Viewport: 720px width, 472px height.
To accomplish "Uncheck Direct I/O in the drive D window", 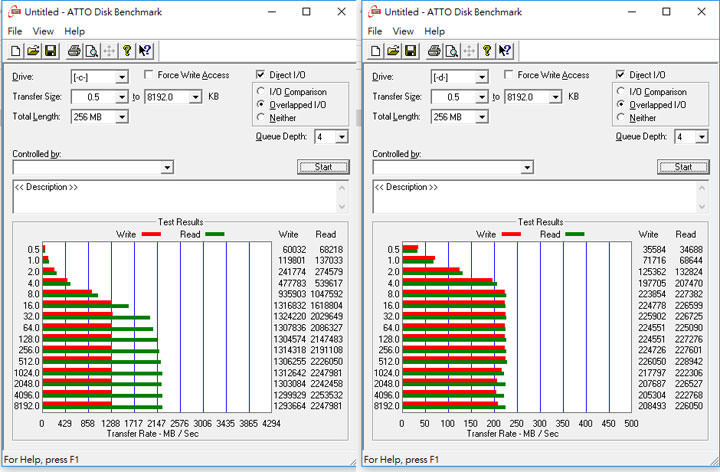I will point(622,75).
